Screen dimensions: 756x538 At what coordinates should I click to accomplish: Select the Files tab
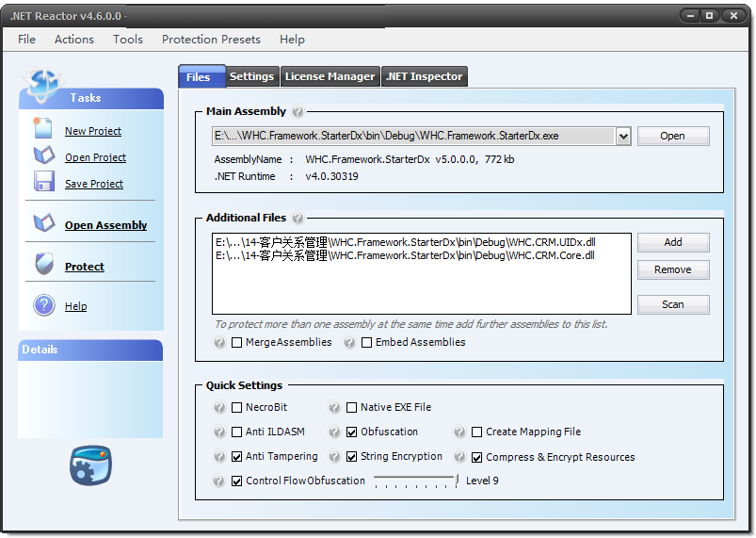pyautogui.click(x=201, y=76)
